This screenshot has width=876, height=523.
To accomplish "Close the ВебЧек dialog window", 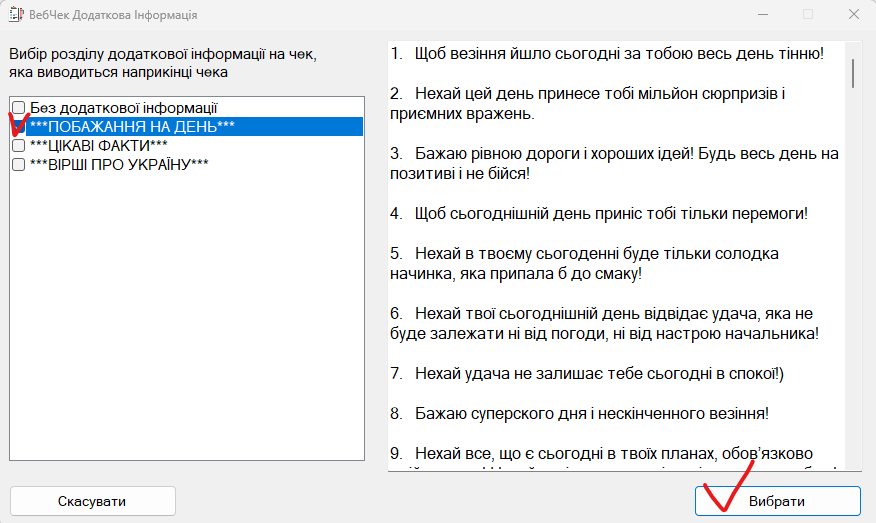I will [x=851, y=15].
